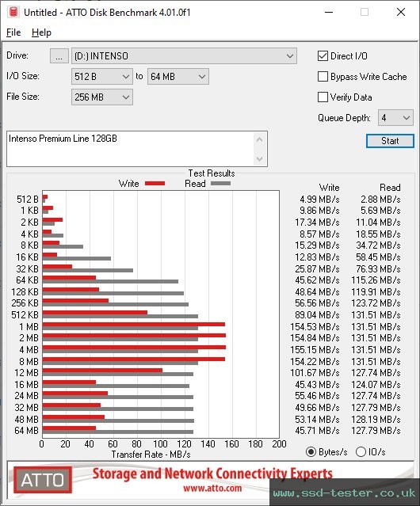This screenshot has height=506, width=420.
Task: Open the I/O Size maximum 64 MB dropdown
Action: tap(178, 77)
